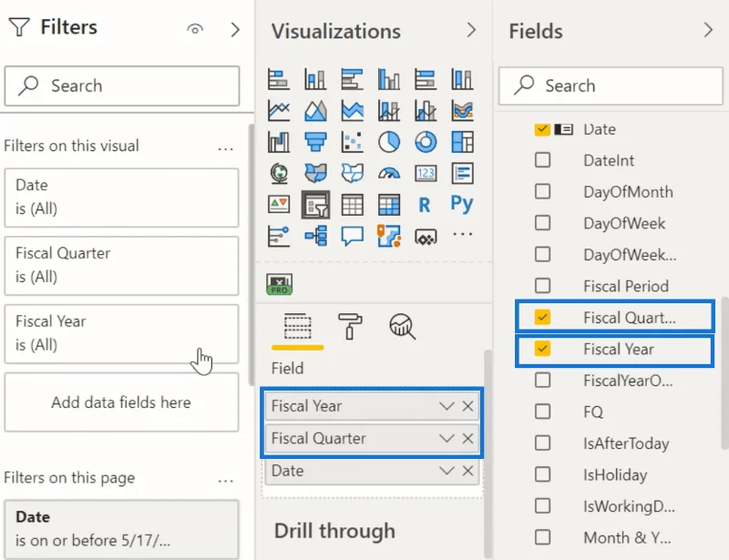Select the decomposition tree visual
The image size is (729, 560).
[x=315, y=236]
